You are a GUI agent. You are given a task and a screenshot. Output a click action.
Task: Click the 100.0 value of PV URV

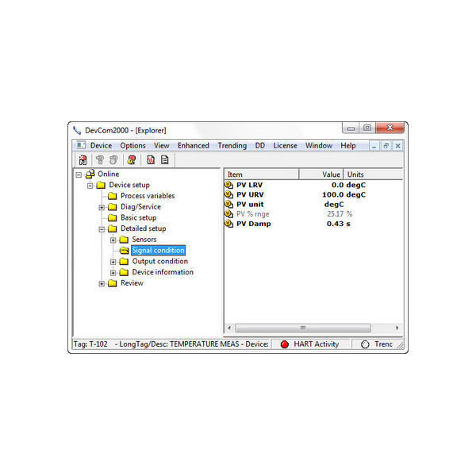tap(333, 194)
